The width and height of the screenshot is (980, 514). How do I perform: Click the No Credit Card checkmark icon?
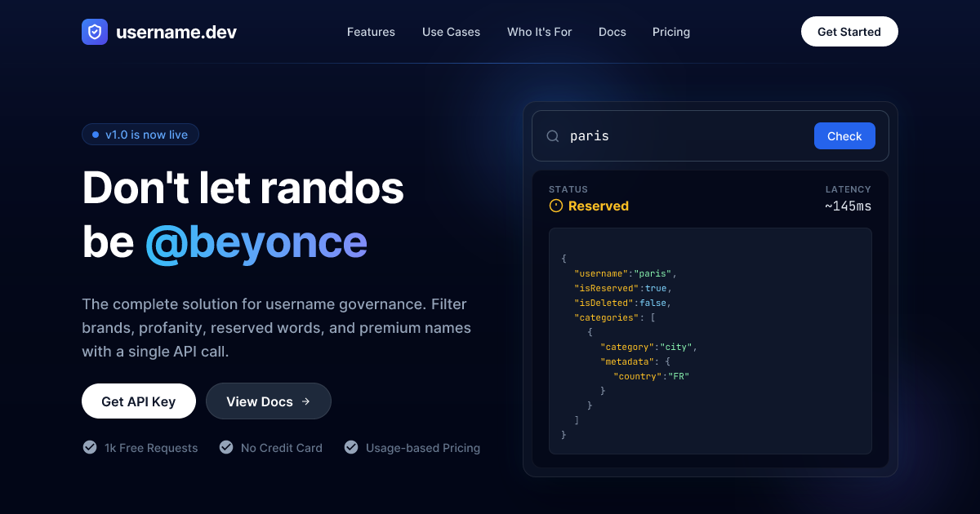click(226, 447)
